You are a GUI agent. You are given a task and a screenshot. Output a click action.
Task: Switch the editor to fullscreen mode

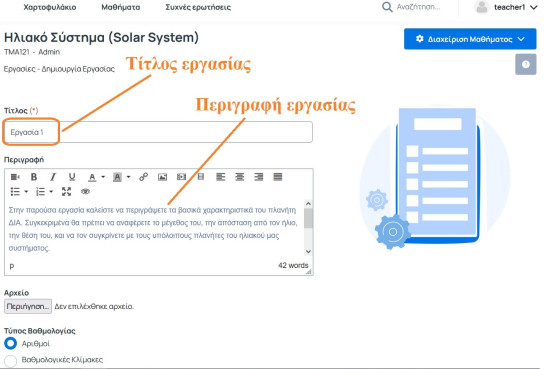click(x=66, y=192)
